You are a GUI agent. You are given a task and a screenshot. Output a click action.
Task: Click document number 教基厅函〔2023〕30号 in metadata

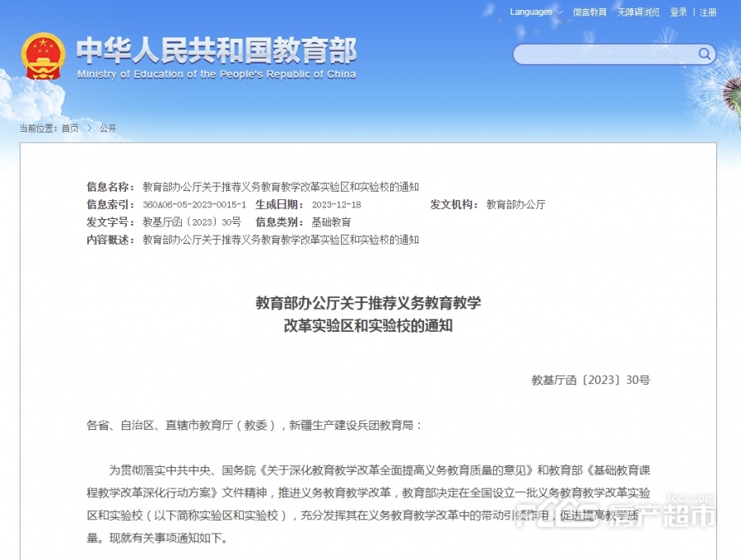pyautogui.click(x=192, y=222)
